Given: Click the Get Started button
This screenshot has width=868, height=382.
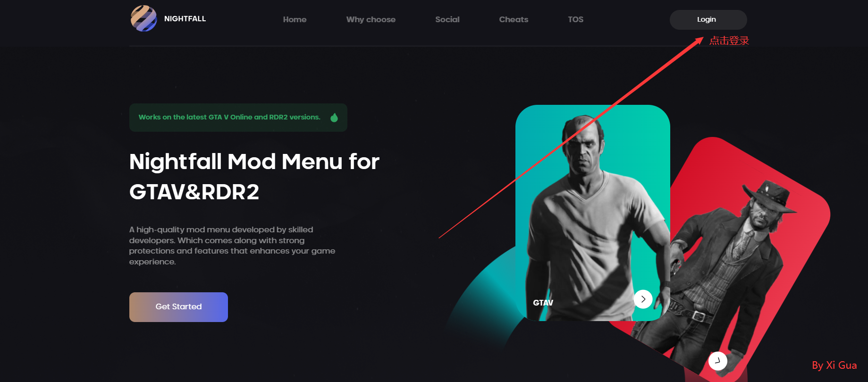Looking at the screenshot, I should tap(178, 307).
